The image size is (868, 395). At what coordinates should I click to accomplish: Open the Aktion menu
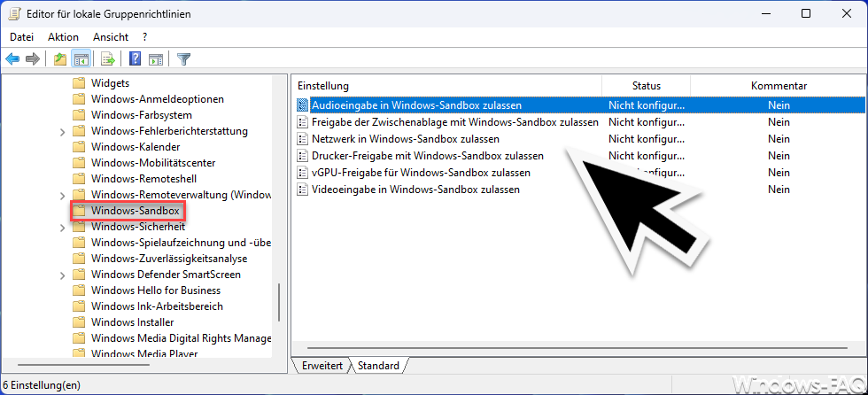(63, 37)
